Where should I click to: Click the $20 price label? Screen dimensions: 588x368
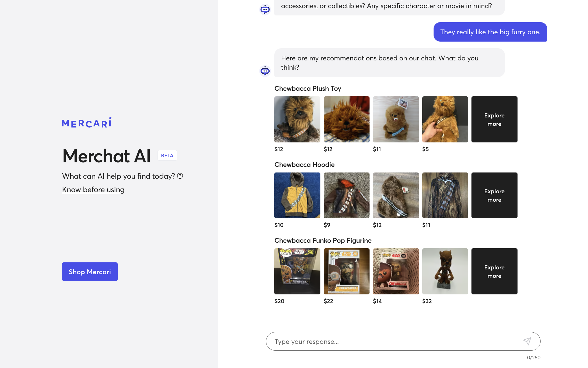pos(279,301)
